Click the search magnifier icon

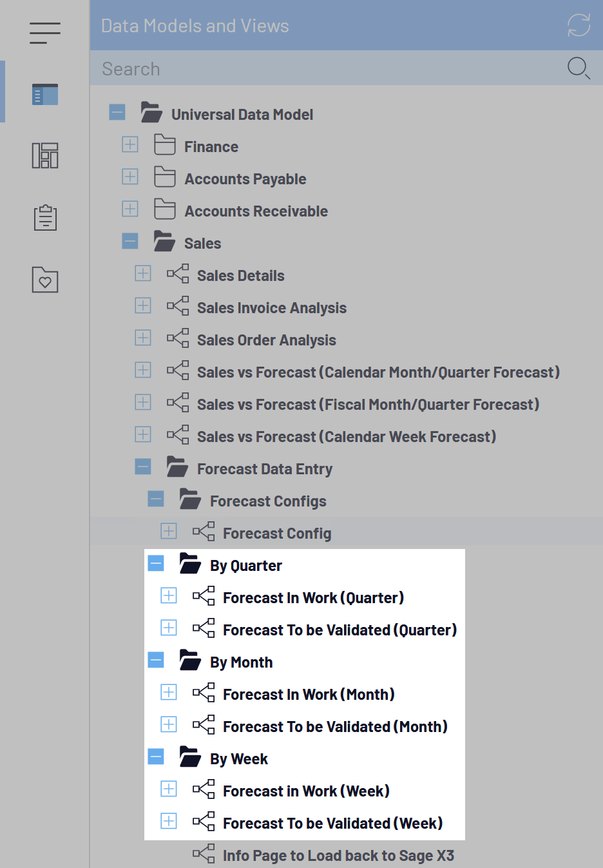coord(577,68)
